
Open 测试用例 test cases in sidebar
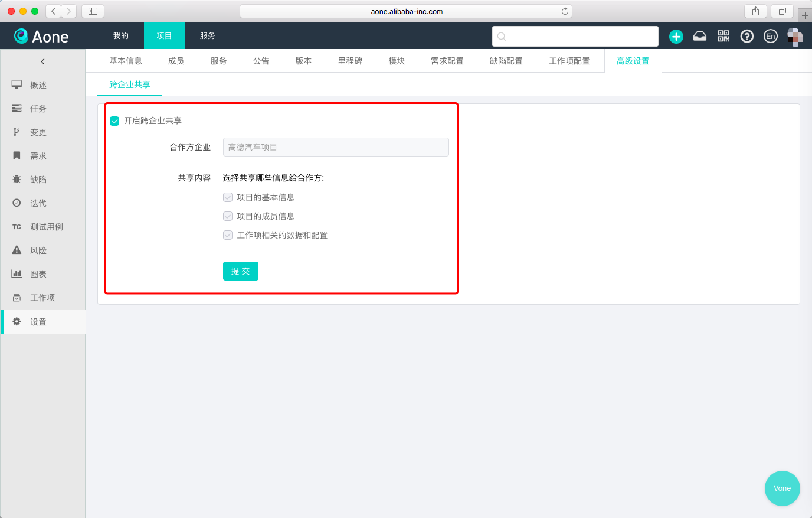pos(43,227)
